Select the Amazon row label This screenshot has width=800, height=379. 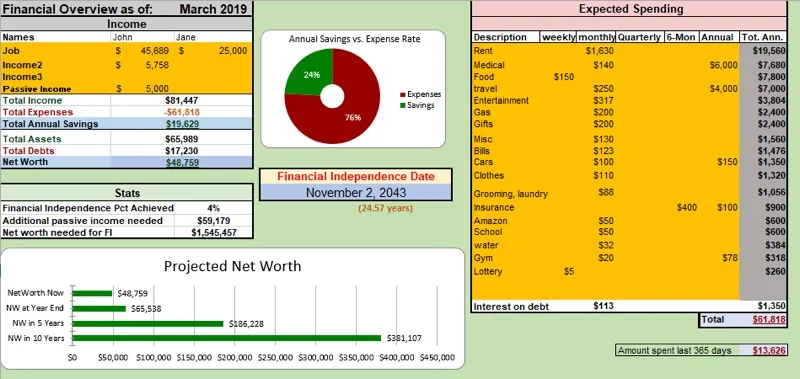tap(490, 221)
